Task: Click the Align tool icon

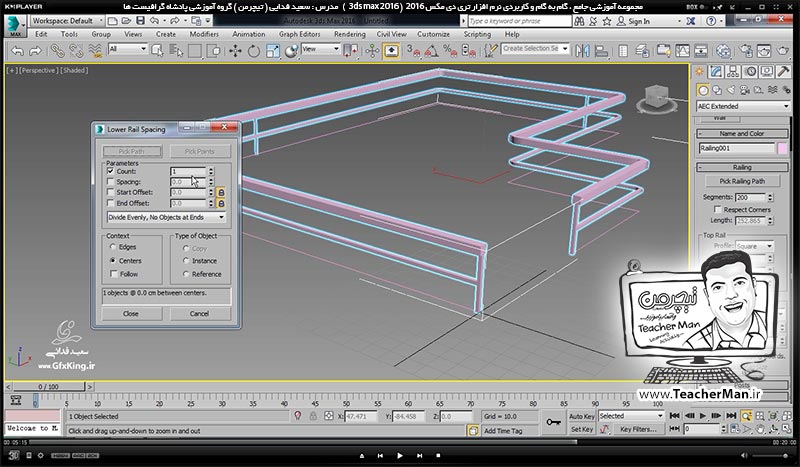Action: (602, 51)
